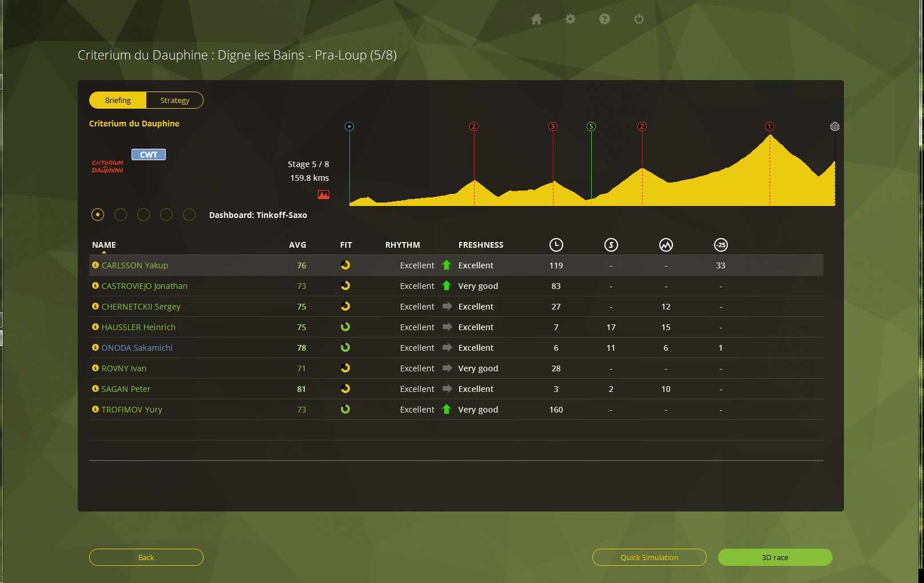Sort by sprint points classification icon

611,245
